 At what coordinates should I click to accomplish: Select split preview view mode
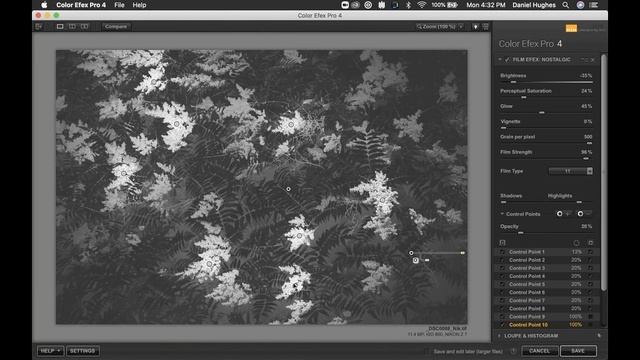click(x=72, y=27)
